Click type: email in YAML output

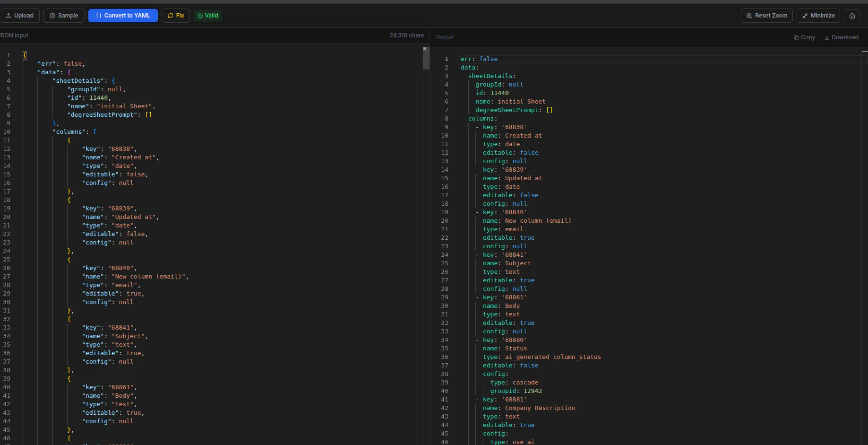click(x=503, y=229)
